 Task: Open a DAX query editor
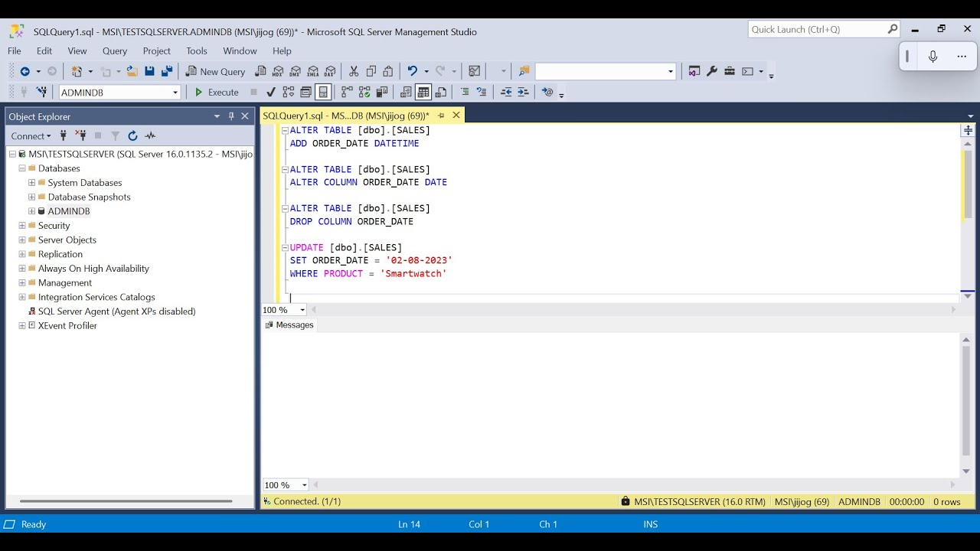click(330, 71)
